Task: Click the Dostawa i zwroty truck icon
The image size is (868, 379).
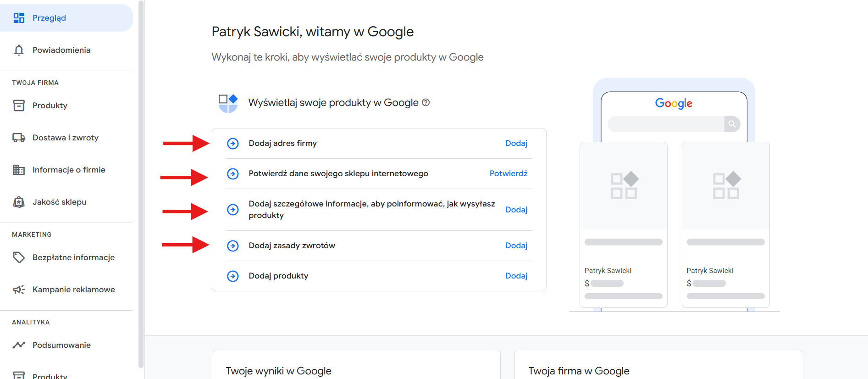Action: 19,138
